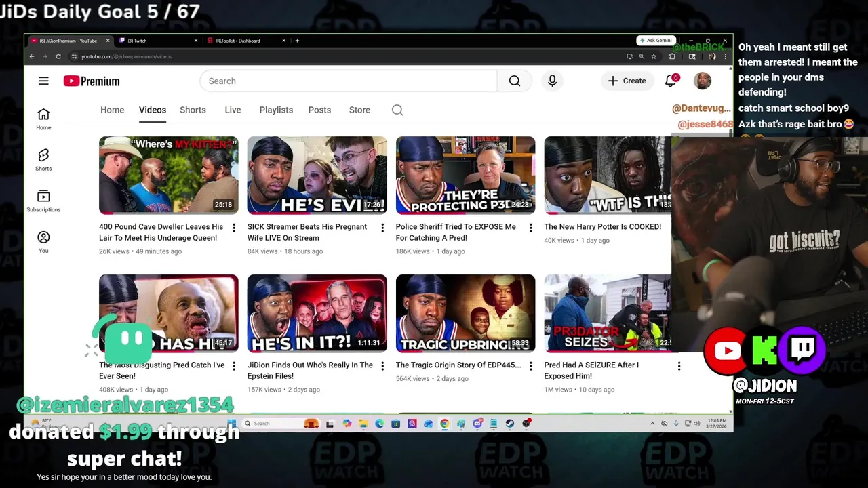Viewport: 868px width, 488px height.
Task: Select the Videos tab
Action: point(153,110)
